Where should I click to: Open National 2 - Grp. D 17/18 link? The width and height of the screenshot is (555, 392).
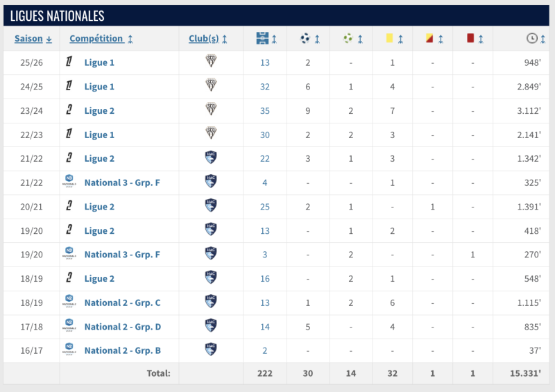click(122, 327)
